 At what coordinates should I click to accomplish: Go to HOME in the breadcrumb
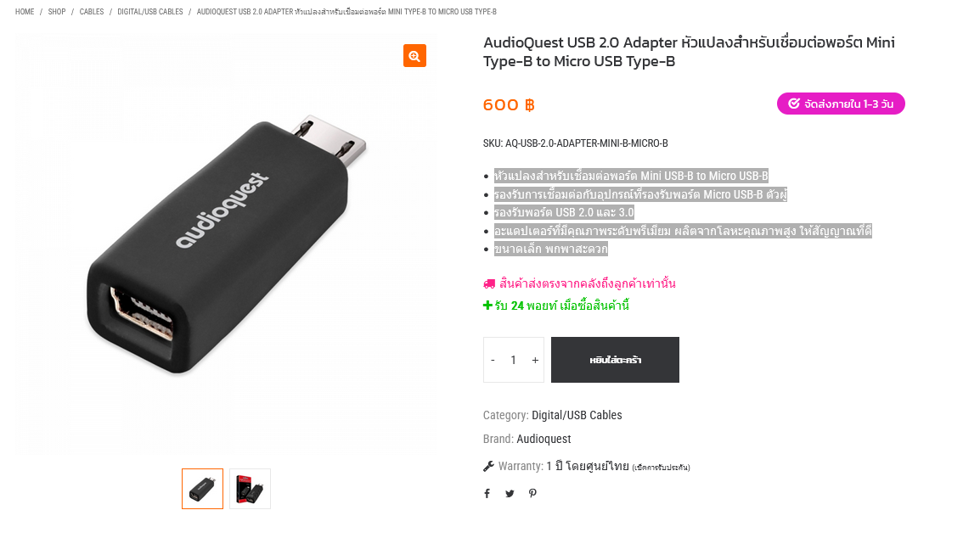pos(25,12)
